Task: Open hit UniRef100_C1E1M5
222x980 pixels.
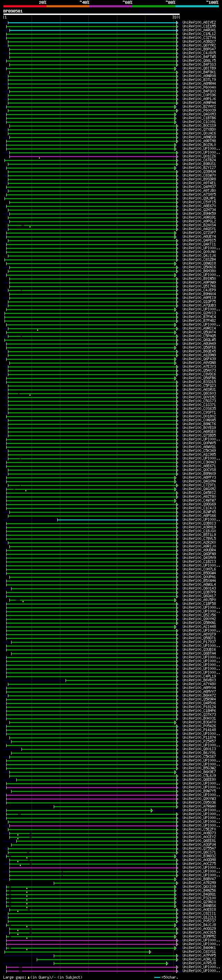Action: [199, 26]
